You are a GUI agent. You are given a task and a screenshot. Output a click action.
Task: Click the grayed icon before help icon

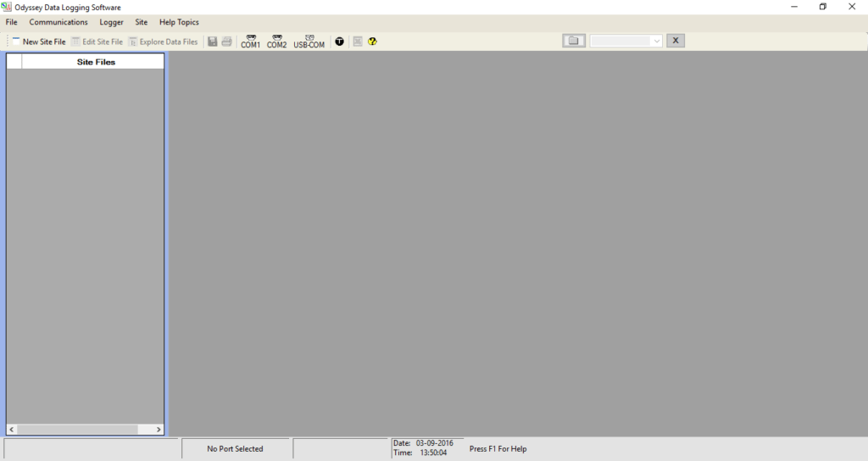(x=358, y=42)
